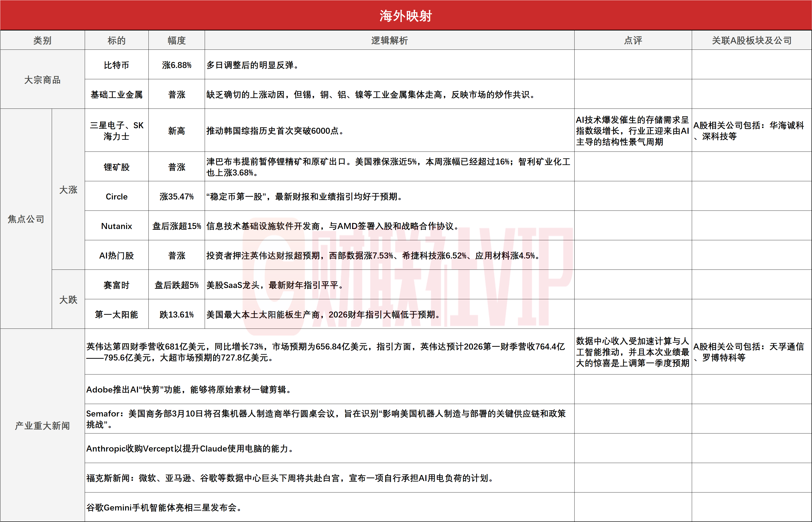Screen dimensions: 812x522
Task: Click the 产业重大新闻 category cell
Action: coord(42,425)
